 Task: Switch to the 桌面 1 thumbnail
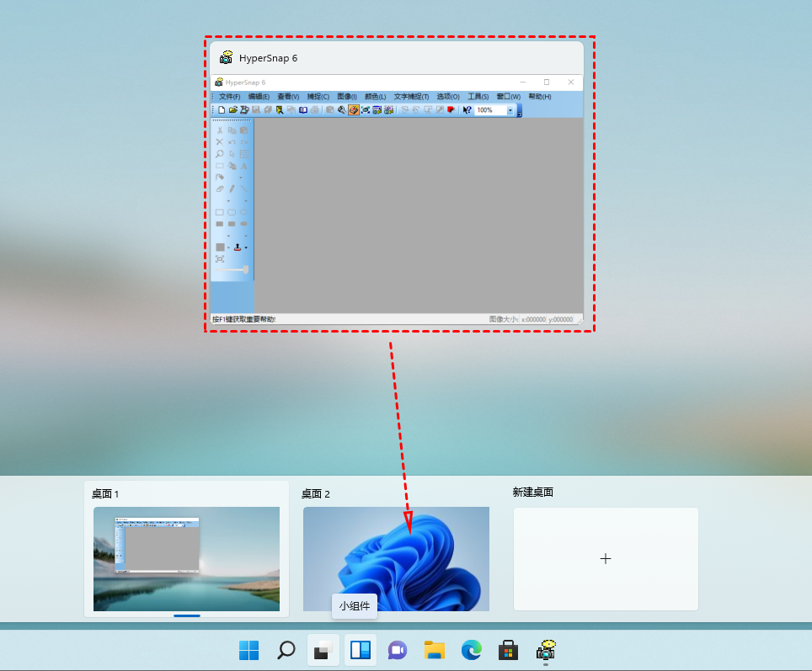[186, 559]
